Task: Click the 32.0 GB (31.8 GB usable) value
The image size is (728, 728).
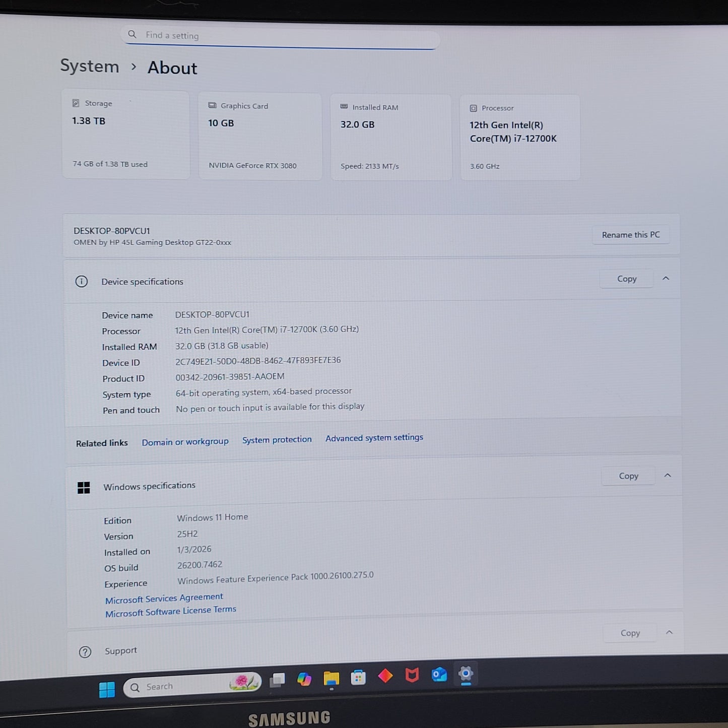Action: [222, 346]
